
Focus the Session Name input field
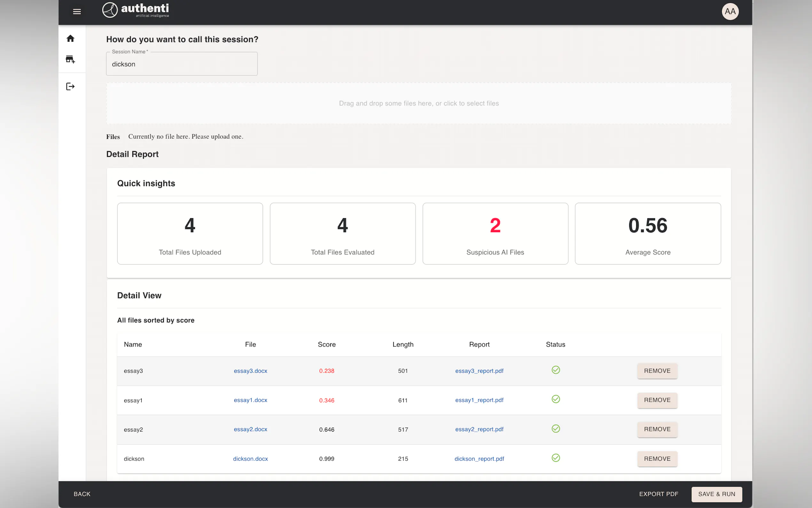[x=182, y=64]
